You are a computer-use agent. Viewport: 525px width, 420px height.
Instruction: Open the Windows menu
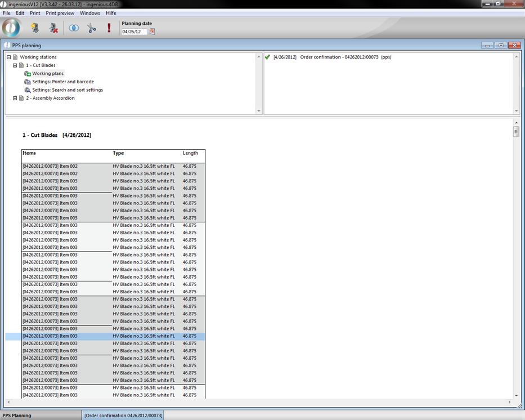pos(90,13)
